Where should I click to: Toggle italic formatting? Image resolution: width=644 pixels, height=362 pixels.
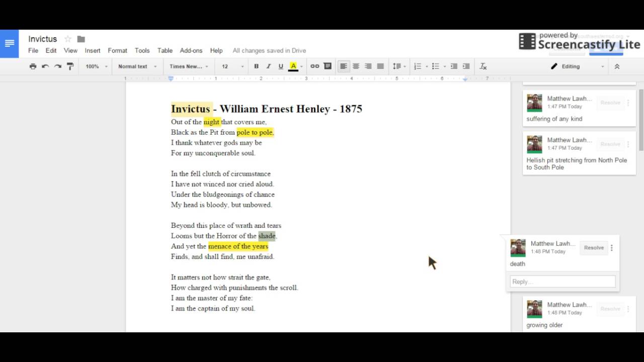(269, 66)
